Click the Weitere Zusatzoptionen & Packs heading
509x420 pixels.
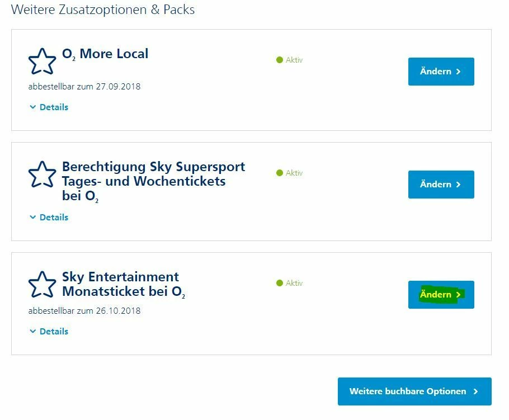coord(103,10)
